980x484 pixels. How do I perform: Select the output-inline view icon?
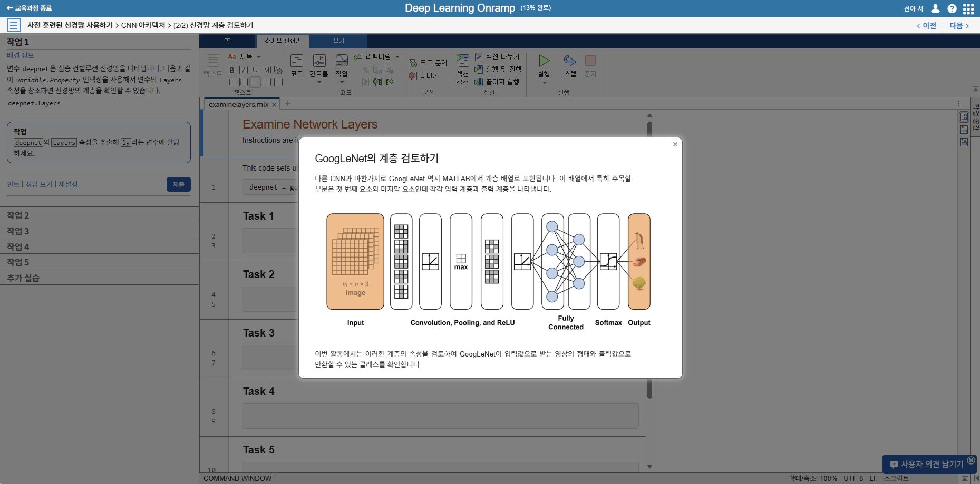tap(964, 130)
